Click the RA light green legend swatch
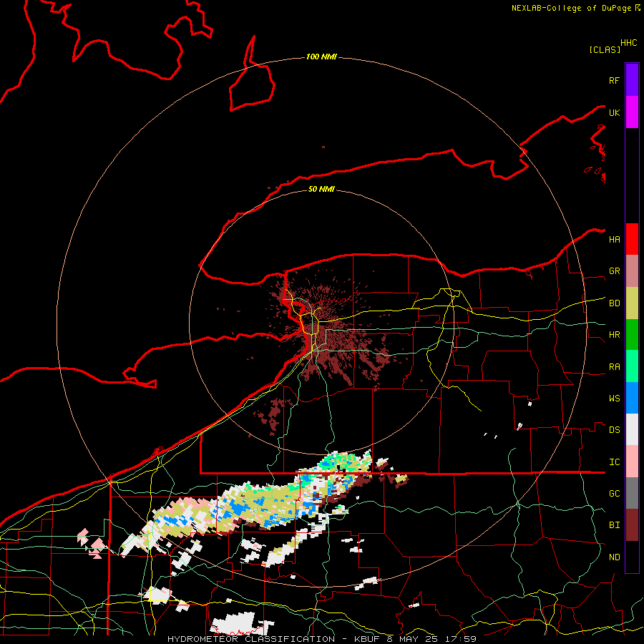The height and width of the screenshot is (644, 644). 632,366
